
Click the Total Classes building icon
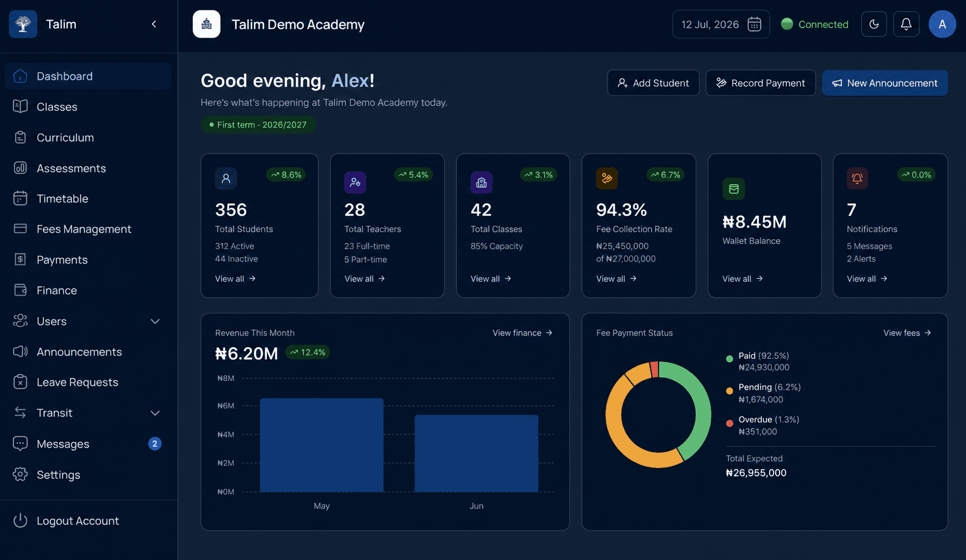pos(482,182)
